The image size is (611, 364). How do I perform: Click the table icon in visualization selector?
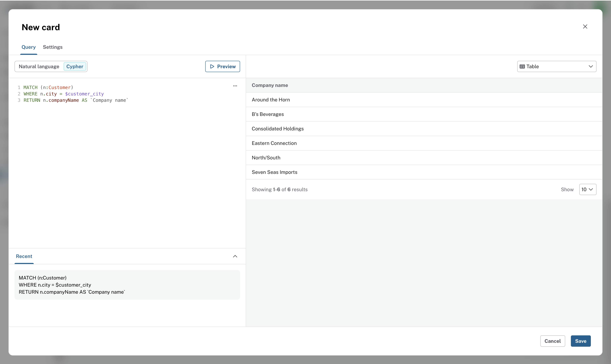(x=522, y=66)
